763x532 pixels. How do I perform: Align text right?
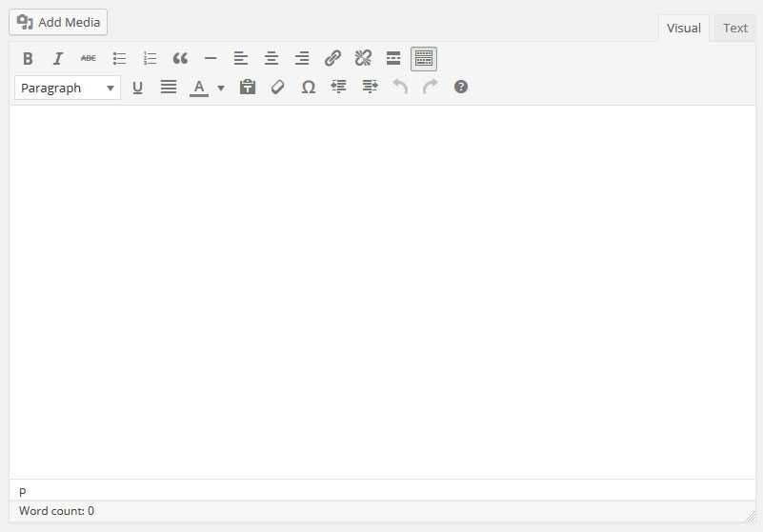click(302, 59)
